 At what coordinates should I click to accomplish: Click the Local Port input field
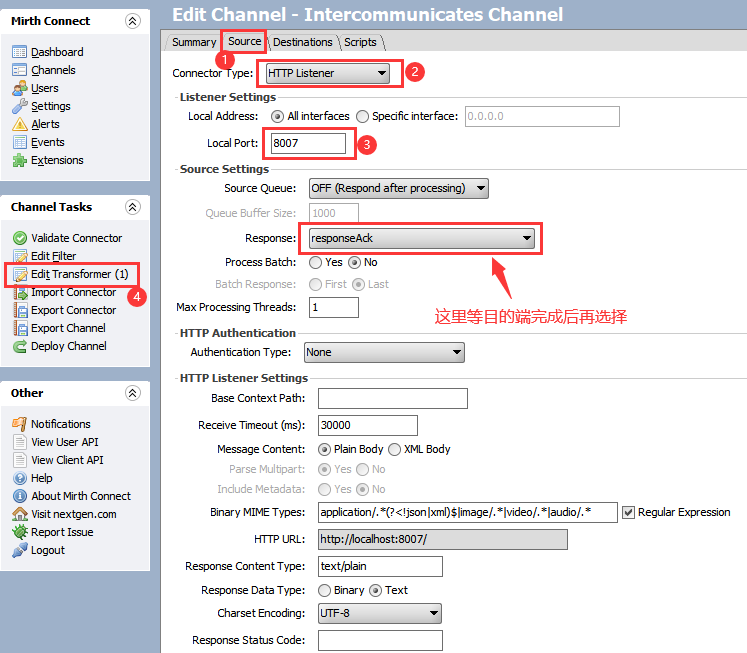[308, 143]
